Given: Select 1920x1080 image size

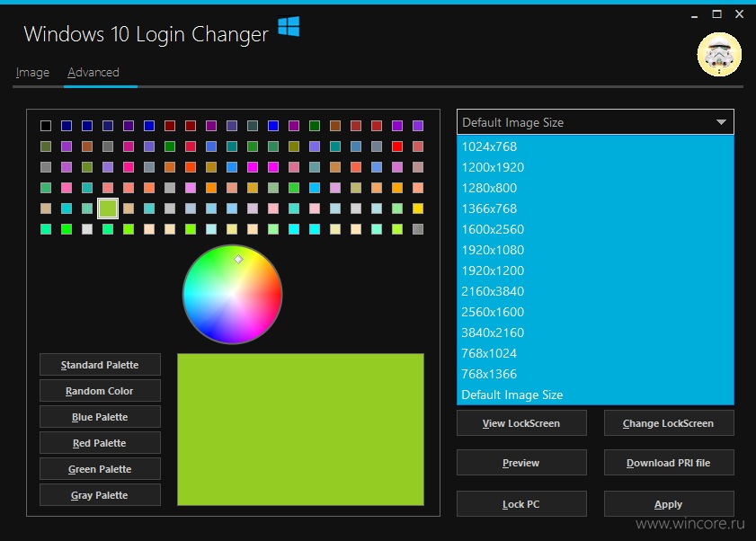Looking at the screenshot, I should (x=595, y=250).
